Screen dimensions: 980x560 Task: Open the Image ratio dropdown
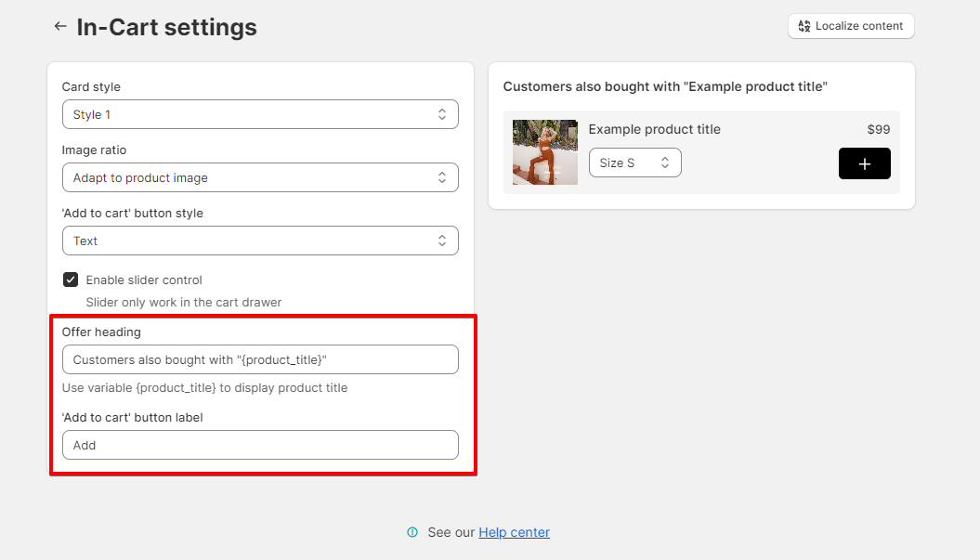pos(260,177)
